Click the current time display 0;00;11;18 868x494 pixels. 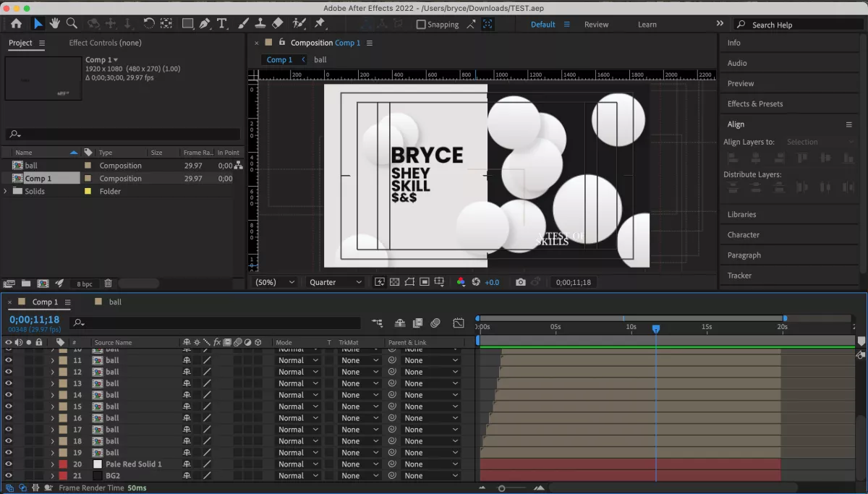(33, 318)
